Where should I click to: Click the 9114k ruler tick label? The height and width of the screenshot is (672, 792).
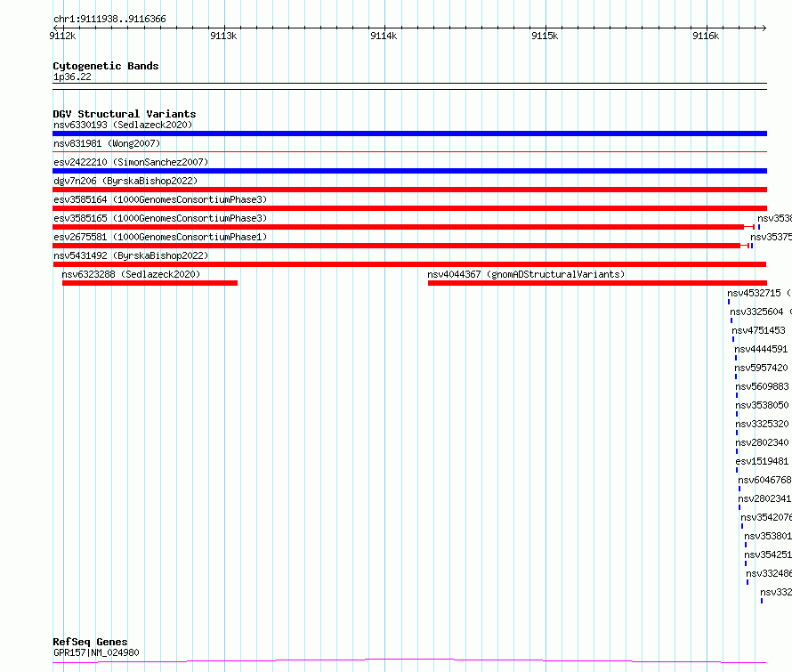384,36
